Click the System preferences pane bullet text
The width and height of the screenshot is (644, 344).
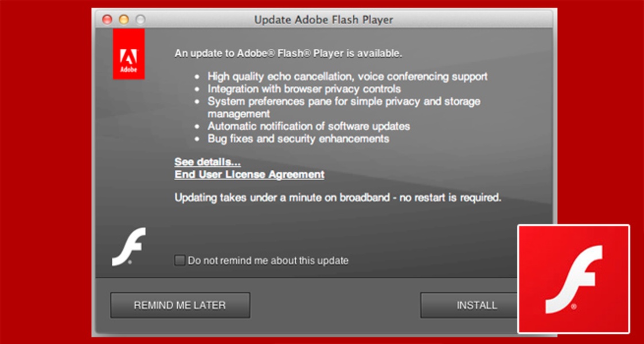344,101
